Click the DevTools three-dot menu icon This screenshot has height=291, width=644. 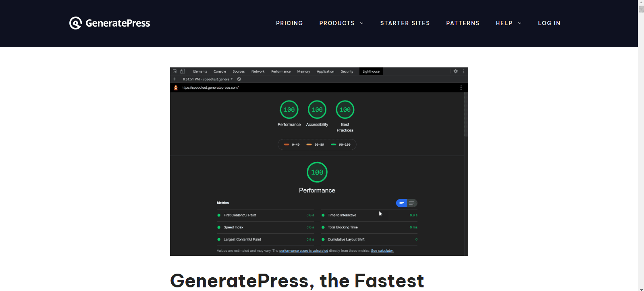click(464, 71)
